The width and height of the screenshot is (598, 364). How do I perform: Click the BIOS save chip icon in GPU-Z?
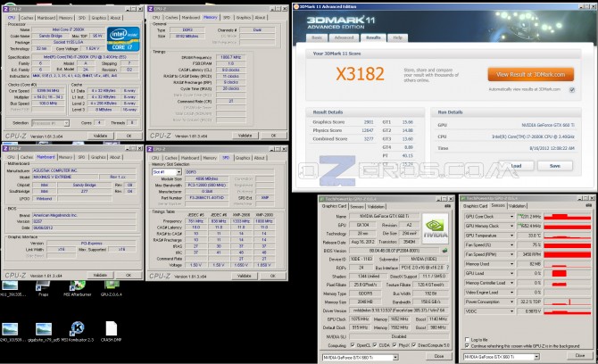pyautogui.click(x=444, y=251)
